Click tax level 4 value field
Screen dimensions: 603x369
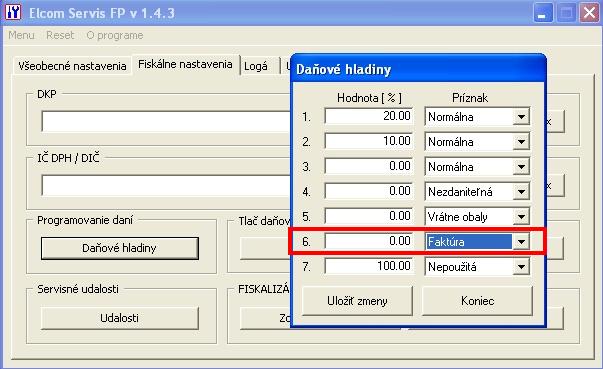[x=369, y=191]
